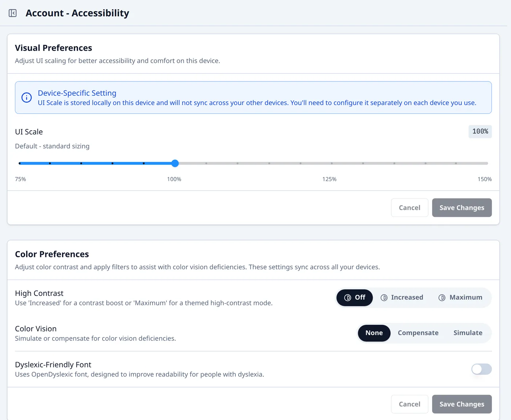Click the Color Vision label
The height and width of the screenshot is (420, 511).
(36, 329)
